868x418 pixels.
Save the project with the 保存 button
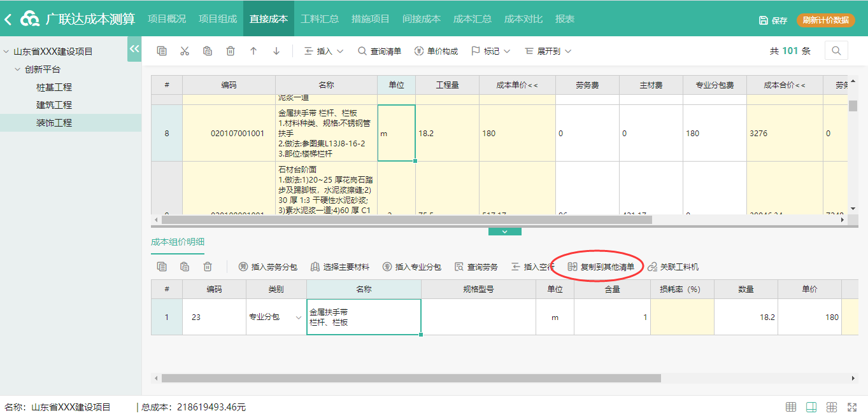pyautogui.click(x=773, y=20)
